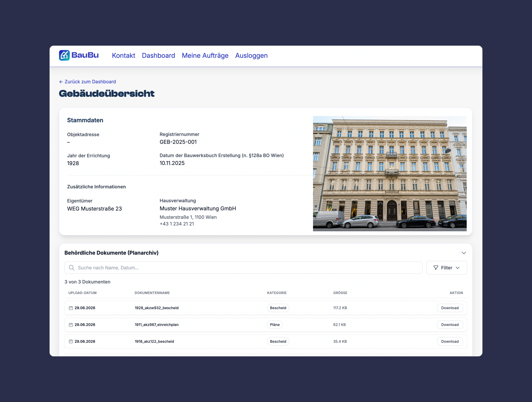Click the date value 10.11.2025
Viewport: 532px width, 402px height.
(172, 163)
